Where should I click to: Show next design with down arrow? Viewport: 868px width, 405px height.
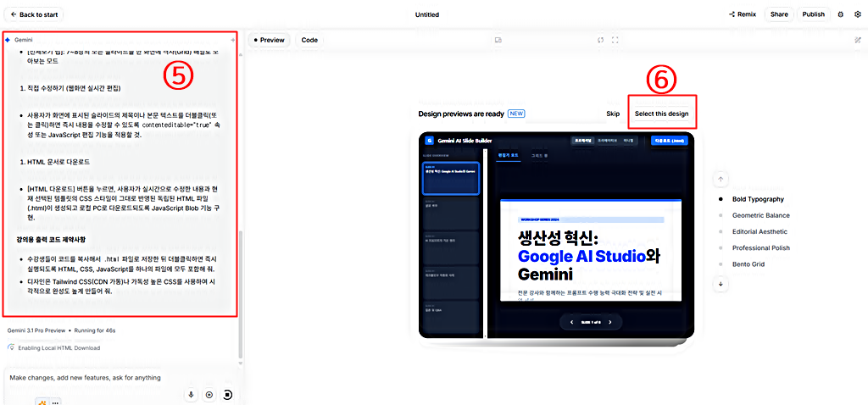(721, 284)
